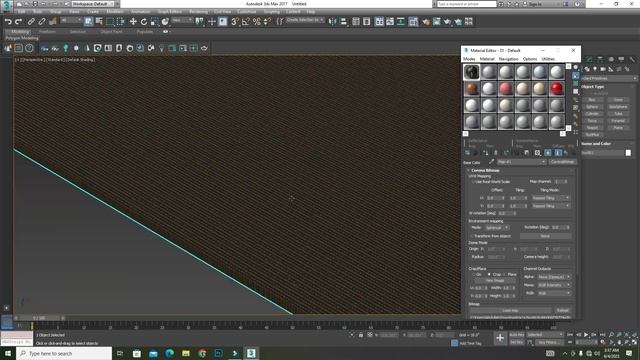This screenshot has width=640, height=360.
Task: Open the U Tiling Mode dropdown
Action: pyautogui.click(x=551, y=198)
